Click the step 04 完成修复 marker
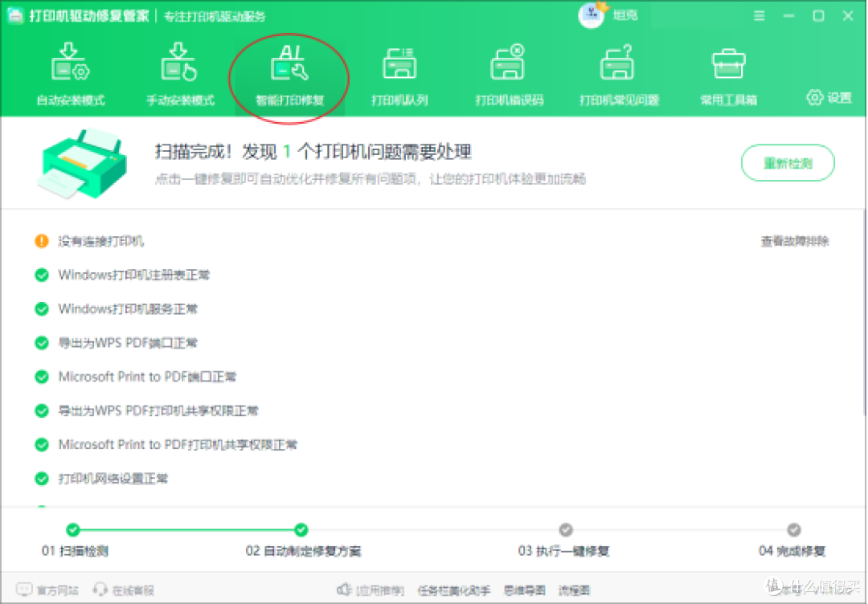The width and height of the screenshot is (868, 604). click(794, 529)
